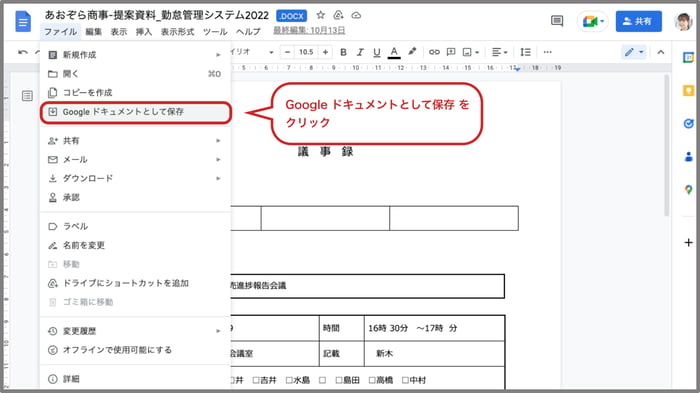The height and width of the screenshot is (393, 700).
Task: Click the font size field 10.5
Action: click(x=306, y=52)
